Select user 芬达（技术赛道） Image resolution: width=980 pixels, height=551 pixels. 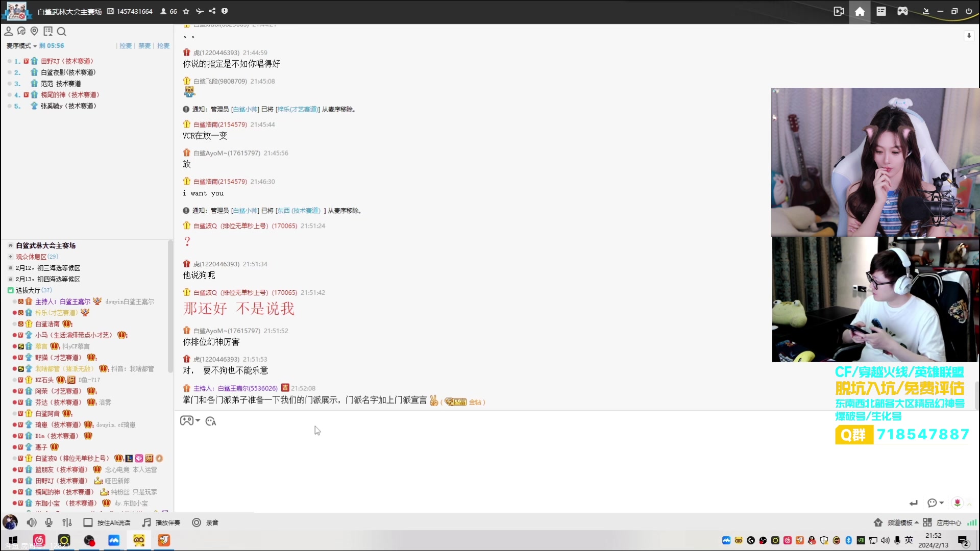pyautogui.click(x=59, y=403)
